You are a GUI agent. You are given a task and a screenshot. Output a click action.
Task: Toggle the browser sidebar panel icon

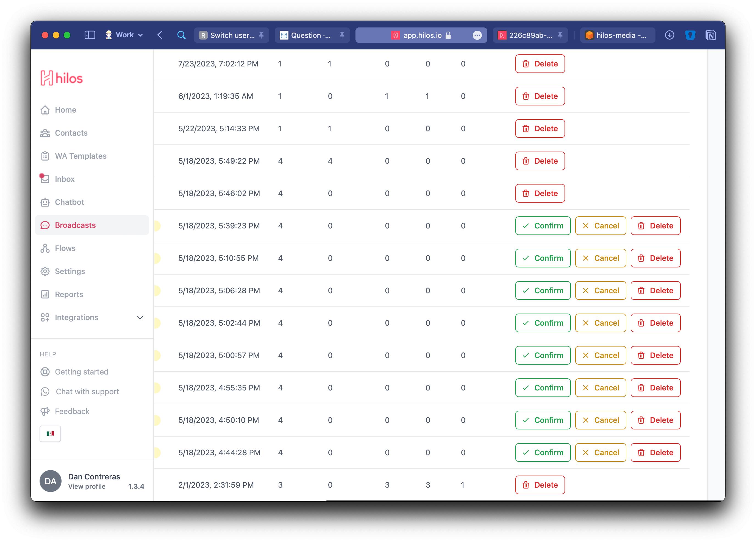(90, 35)
